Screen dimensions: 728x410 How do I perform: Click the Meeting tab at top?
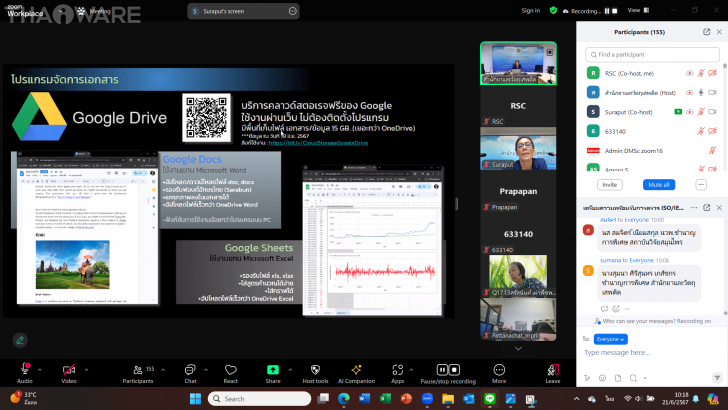coord(95,11)
